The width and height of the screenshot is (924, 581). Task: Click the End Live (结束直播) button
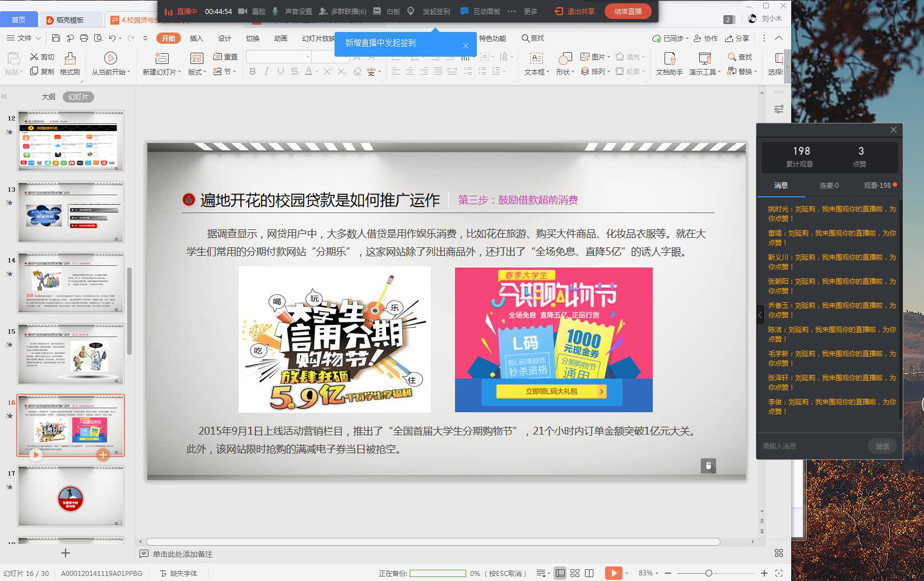click(x=628, y=11)
